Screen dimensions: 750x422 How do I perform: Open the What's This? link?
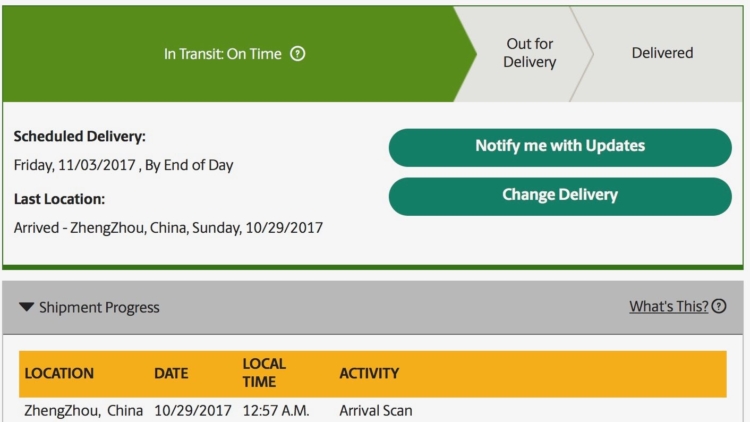pyautogui.click(x=668, y=307)
